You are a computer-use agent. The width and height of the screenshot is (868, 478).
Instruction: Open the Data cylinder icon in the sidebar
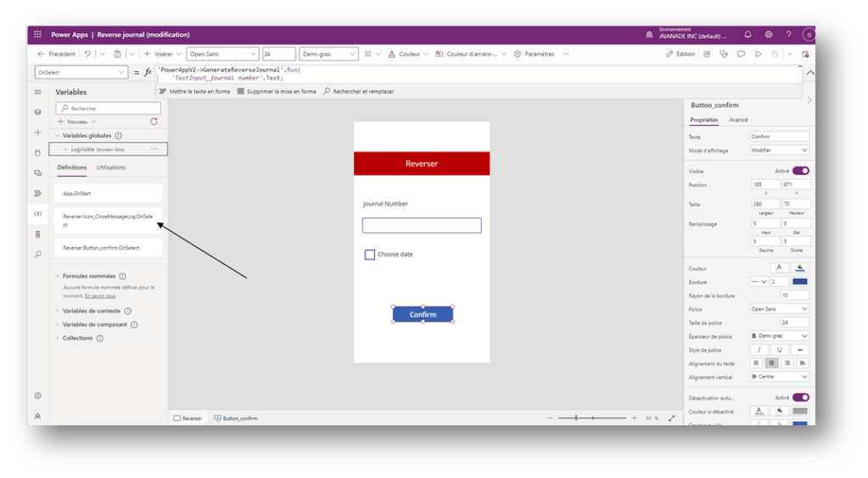coord(37,153)
